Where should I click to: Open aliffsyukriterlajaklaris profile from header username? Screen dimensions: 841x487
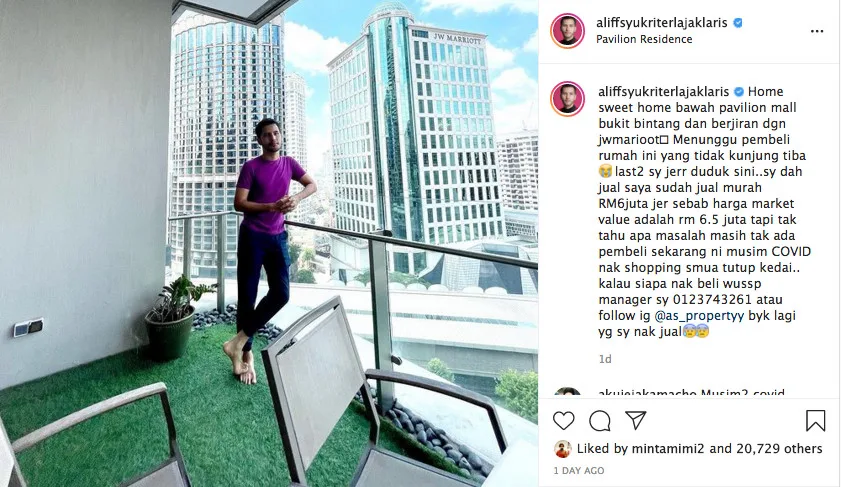click(x=661, y=23)
